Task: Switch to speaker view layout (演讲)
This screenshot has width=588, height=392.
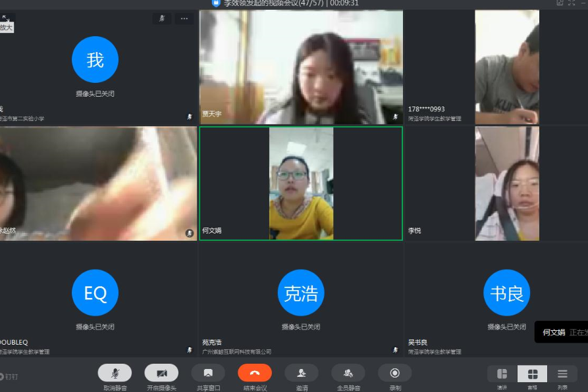Action: (x=502, y=374)
